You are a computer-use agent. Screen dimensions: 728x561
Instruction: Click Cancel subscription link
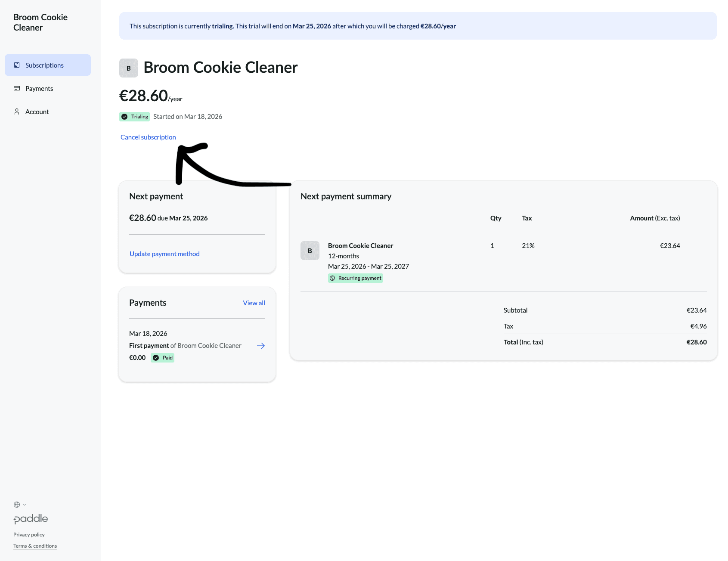point(148,137)
